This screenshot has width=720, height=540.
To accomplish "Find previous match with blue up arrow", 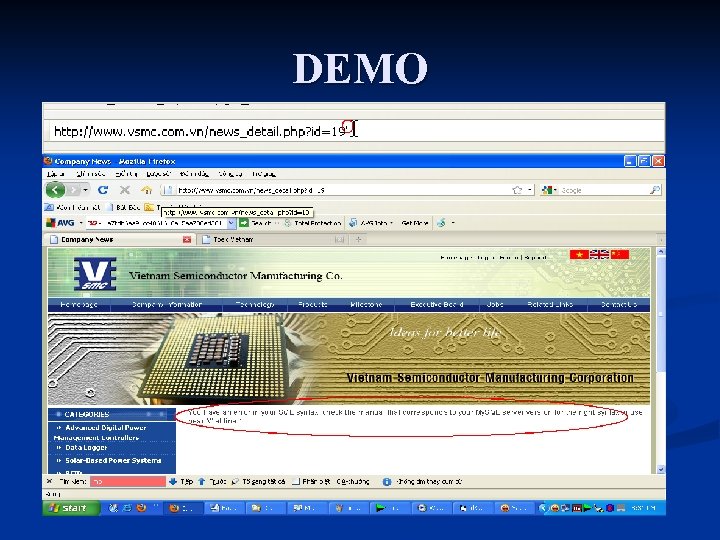I will 212,481.
